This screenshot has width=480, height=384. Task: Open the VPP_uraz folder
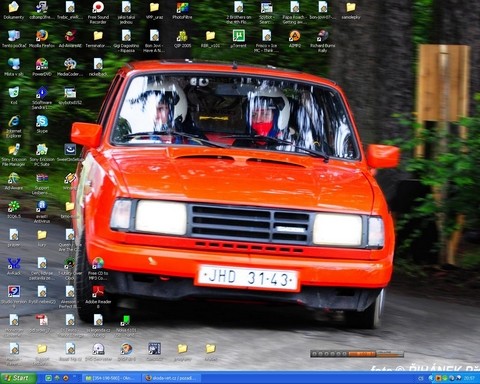[154, 10]
